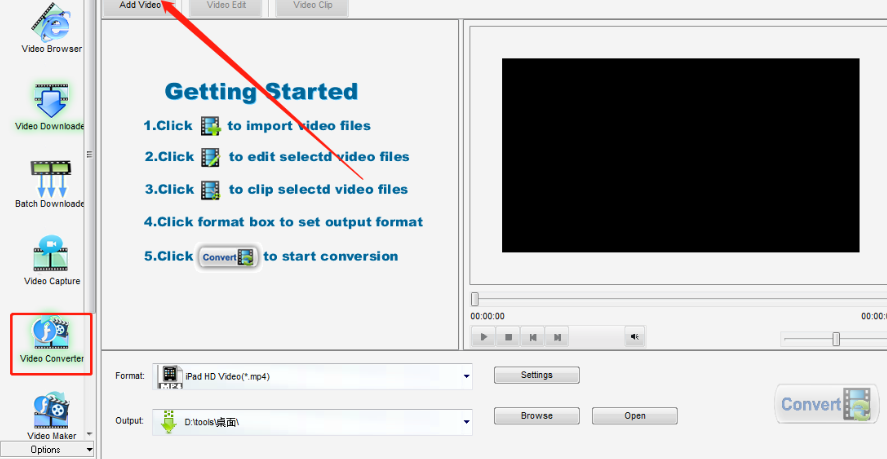887x459 pixels.
Task: Click the clip video icon in step 3
Action: pyautogui.click(x=210, y=190)
